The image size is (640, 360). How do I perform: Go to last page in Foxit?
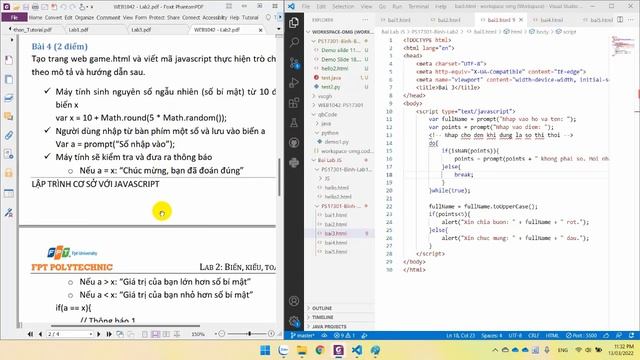109,334
